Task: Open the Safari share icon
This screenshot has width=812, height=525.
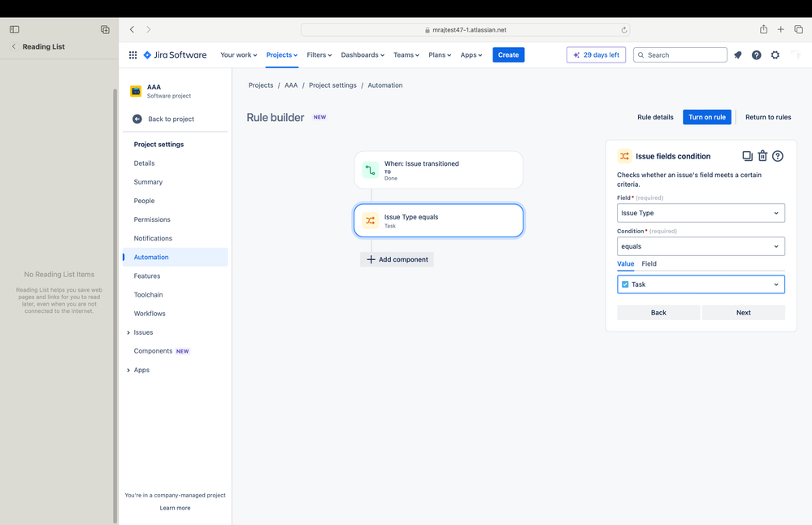Action: tap(763, 29)
